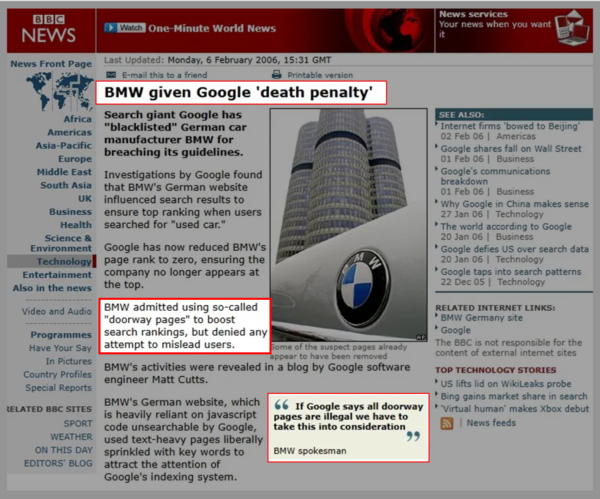Click the world map image in sidebar
The width and height of the screenshot is (600, 499).
coord(60,92)
